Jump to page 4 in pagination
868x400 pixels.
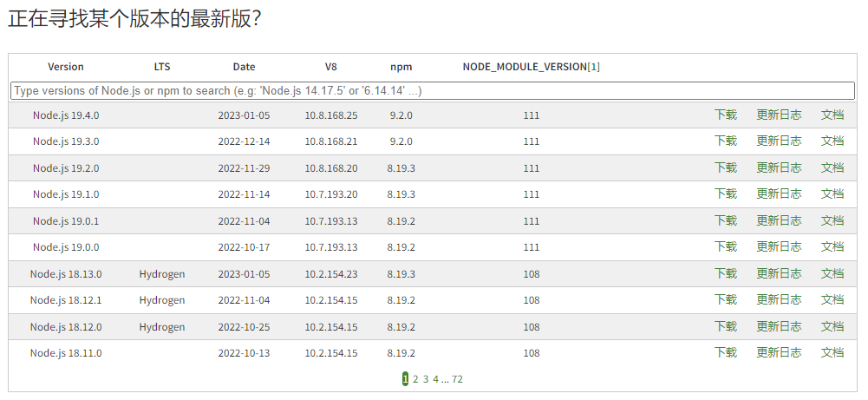pyautogui.click(x=436, y=379)
